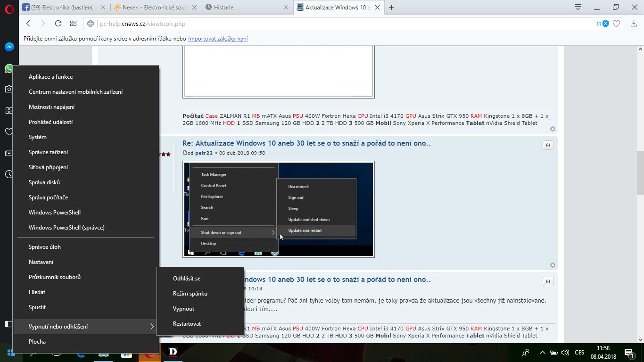Select Režim spánku in the submenu
The height and width of the screenshot is (362, 644).
tap(200, 294)
